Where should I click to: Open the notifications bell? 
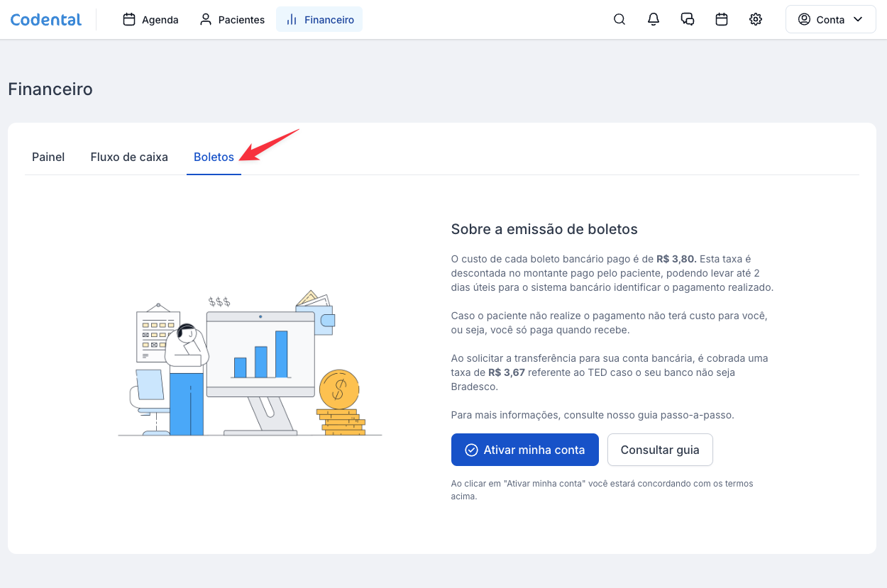[654, 20]
